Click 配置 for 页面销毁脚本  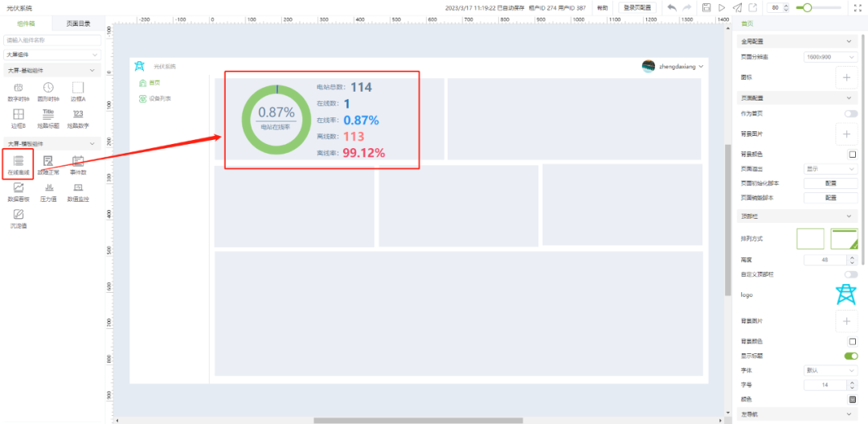click(x=830, y=197)
